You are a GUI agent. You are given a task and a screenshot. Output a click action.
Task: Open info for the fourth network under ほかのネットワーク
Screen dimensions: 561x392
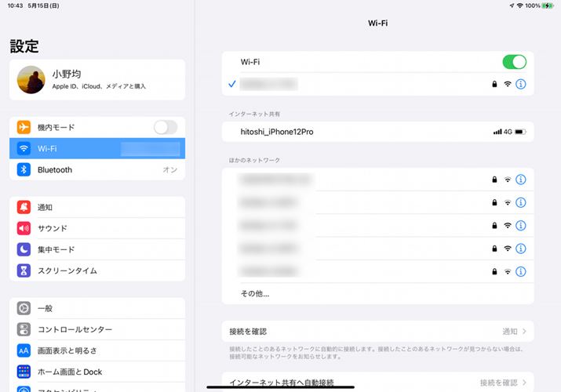(x=520, y=249)
